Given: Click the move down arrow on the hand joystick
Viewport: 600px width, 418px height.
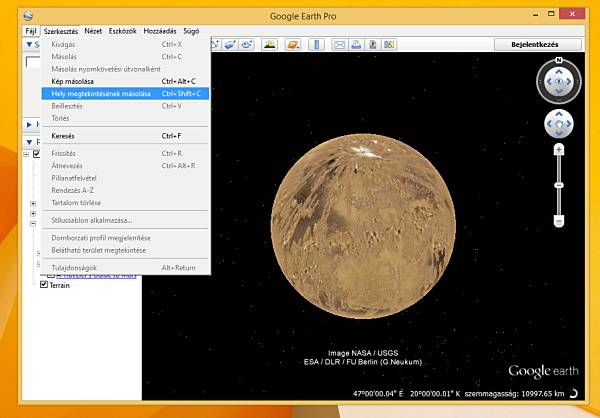Looking at the screenshot, I should click(559, 134).
